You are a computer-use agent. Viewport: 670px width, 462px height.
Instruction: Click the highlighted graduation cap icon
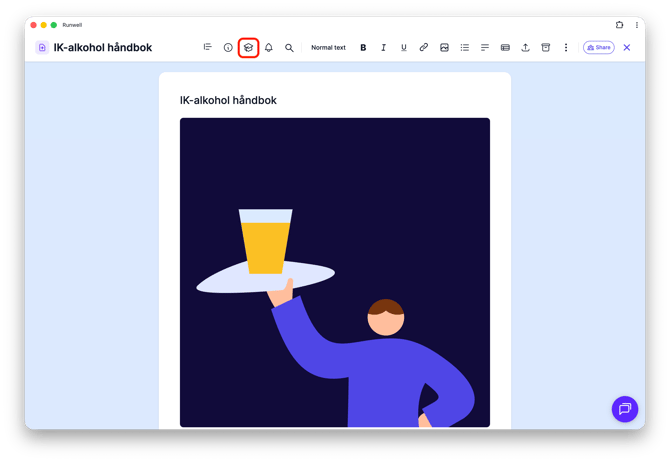point(248,47)
